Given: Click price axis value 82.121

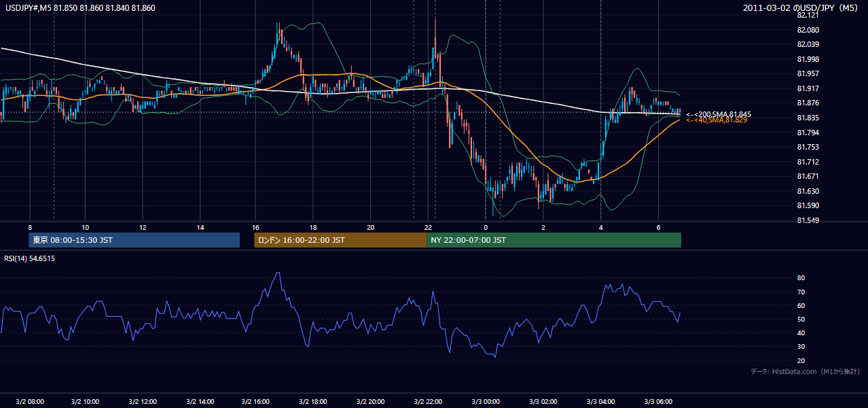Looking at the screenshot, I should [808, 16].
